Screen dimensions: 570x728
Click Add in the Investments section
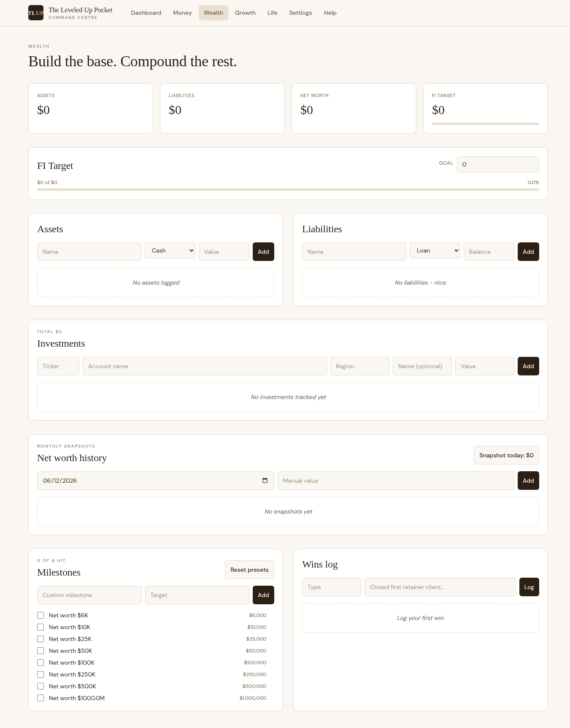click(x=528, y=366)
